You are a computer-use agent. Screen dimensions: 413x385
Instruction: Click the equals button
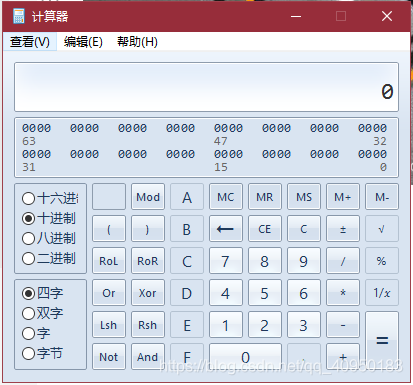click(x=382, y=341)
